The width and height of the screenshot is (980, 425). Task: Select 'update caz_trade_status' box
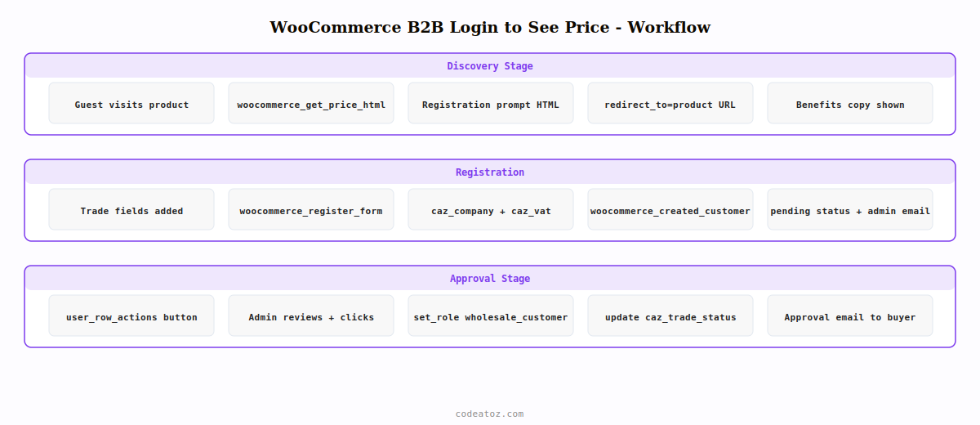tap(670, 315)
